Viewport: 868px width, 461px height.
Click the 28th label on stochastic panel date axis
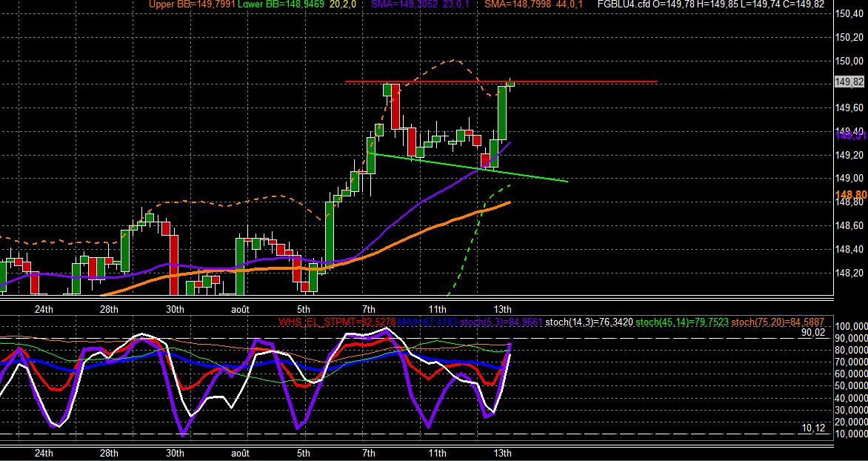click(x=109, y=454)
